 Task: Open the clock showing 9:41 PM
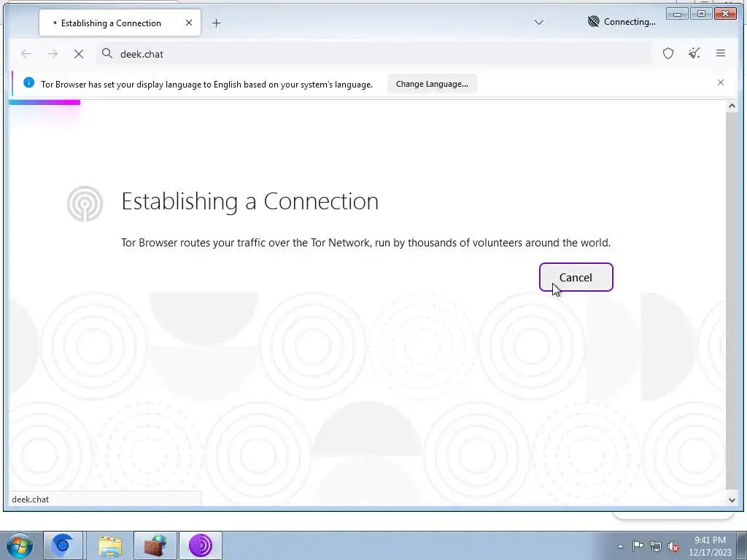(x=710, y=545)
